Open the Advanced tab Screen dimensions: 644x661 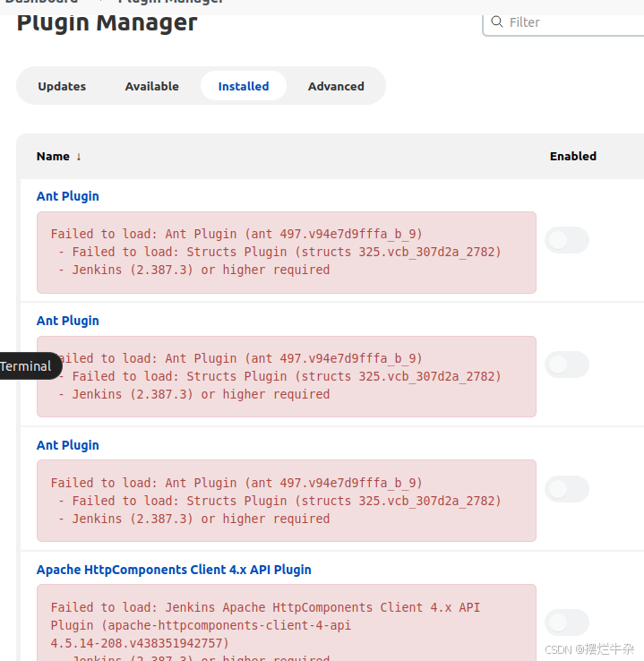pyautogui.click(x=336, y=86)
